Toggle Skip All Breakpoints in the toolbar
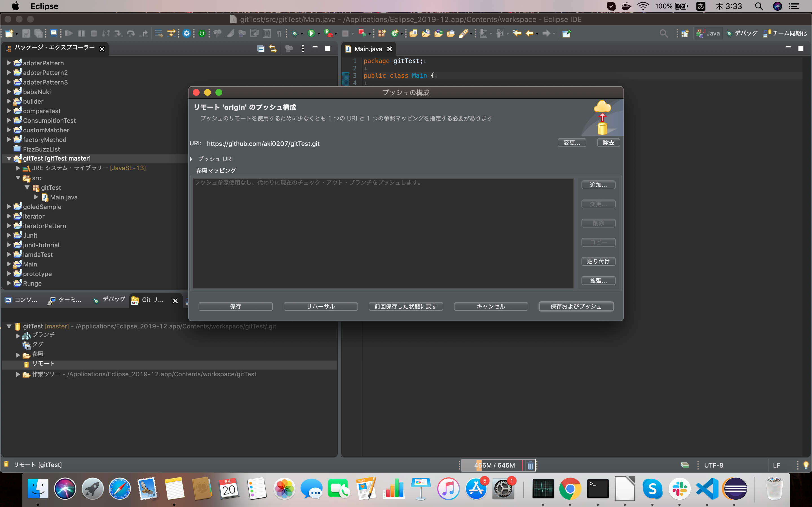The image size is (812, 507). click(106, 33)
